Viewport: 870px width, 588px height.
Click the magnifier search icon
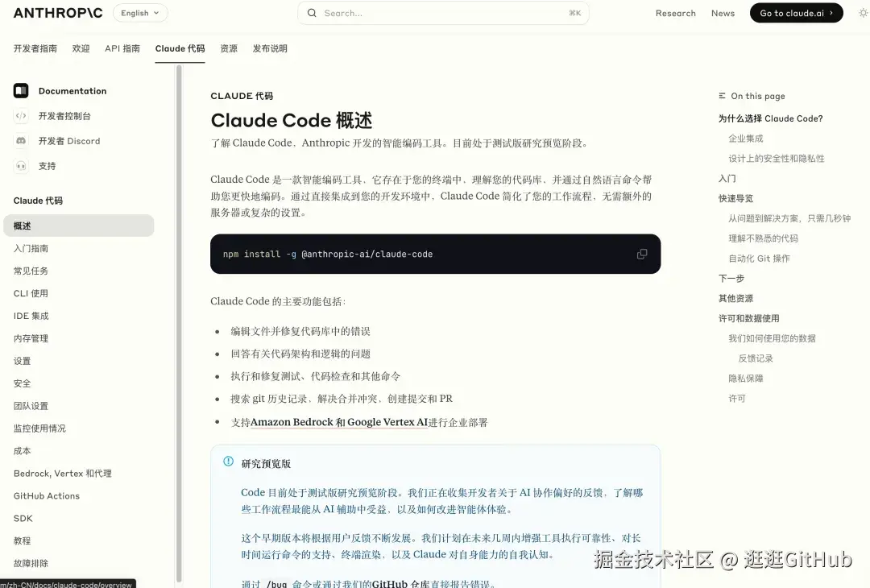pyautogui.click(x=312, y=13)
